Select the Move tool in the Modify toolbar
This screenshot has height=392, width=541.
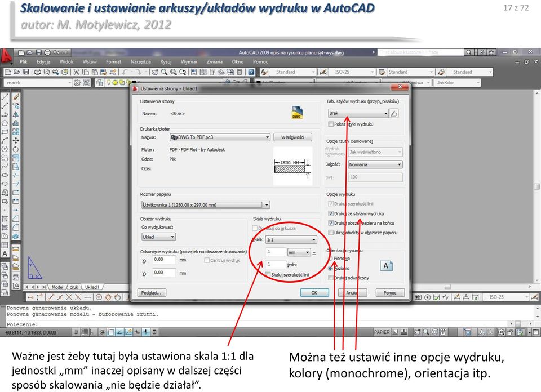[16, 141]
